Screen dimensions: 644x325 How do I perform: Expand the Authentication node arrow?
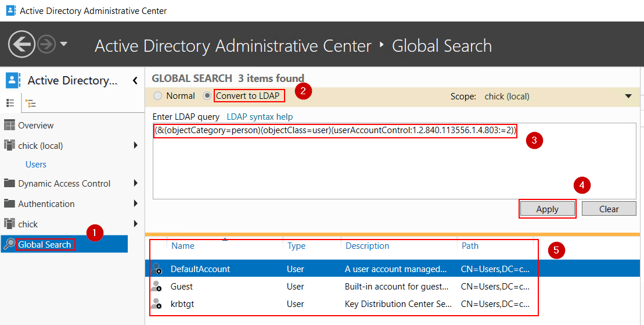point(135,203)
